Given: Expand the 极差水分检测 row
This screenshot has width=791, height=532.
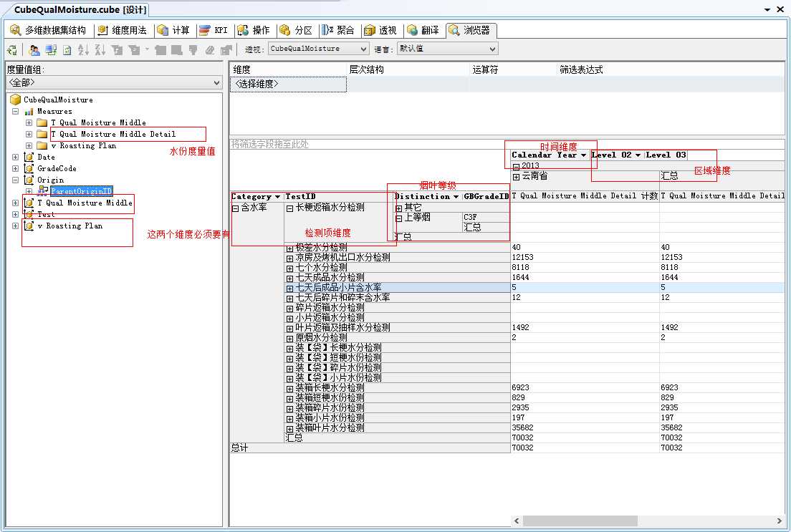Looking at the screenshot, I should pos(289,248).
